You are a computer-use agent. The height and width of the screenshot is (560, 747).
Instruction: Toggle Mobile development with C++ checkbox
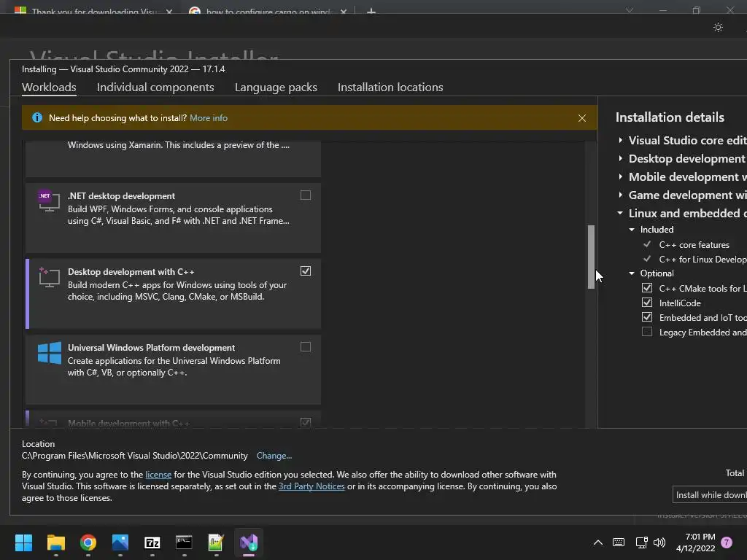(306, 422)
